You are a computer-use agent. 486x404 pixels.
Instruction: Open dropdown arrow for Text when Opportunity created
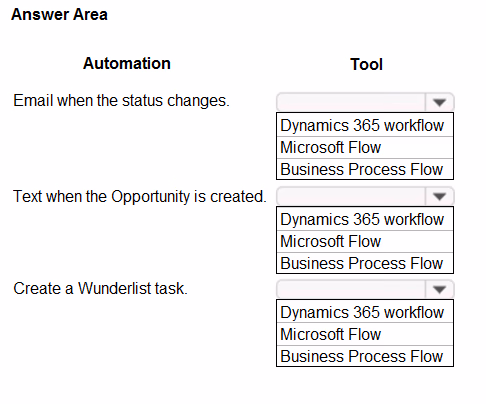[439, 196]
